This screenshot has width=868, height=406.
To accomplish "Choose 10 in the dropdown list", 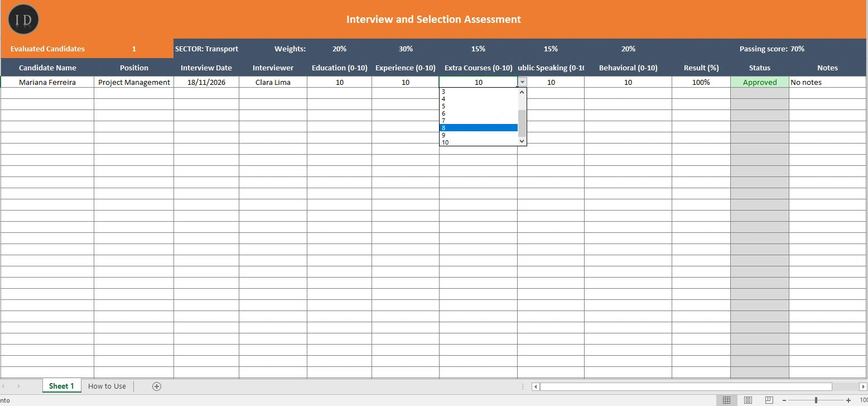I will (x=479, y=142).
